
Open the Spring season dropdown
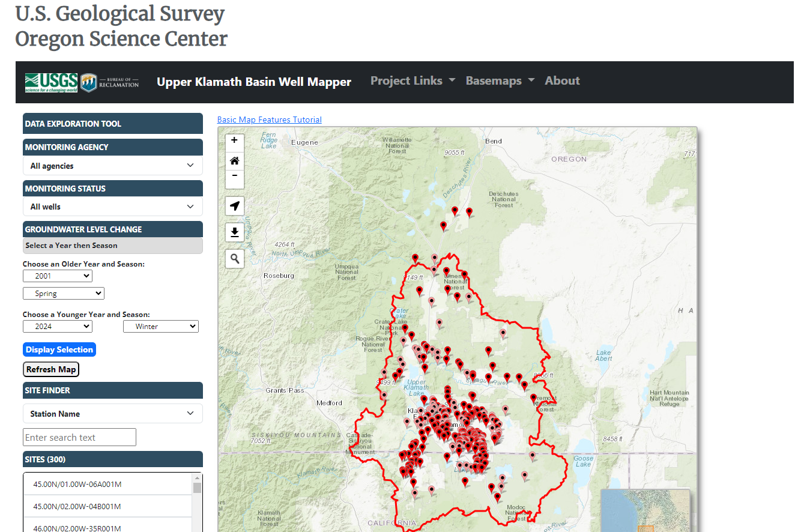pyautogui.click(x=63, y=293)
